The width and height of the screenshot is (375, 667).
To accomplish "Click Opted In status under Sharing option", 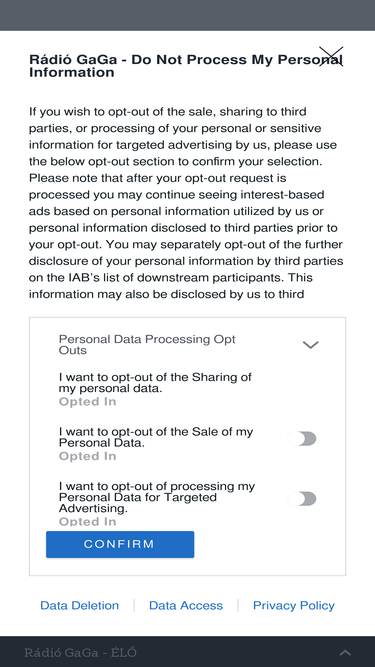I will 87,402.
